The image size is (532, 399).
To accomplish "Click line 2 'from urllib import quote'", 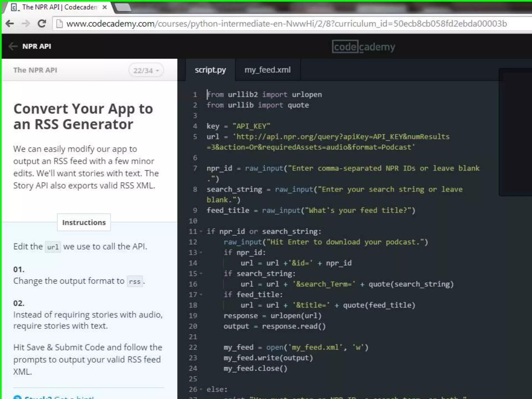I will pos(258,105).
